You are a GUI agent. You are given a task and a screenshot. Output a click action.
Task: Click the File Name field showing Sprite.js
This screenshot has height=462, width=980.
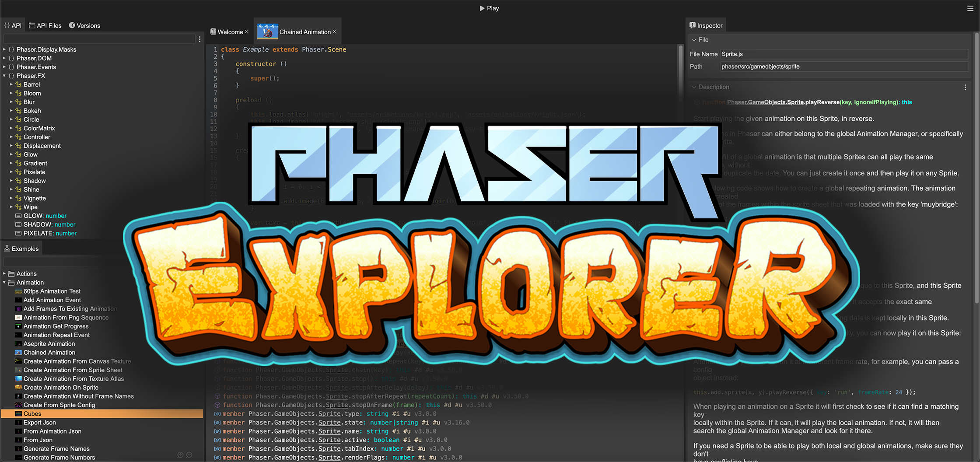pos(844,54)
